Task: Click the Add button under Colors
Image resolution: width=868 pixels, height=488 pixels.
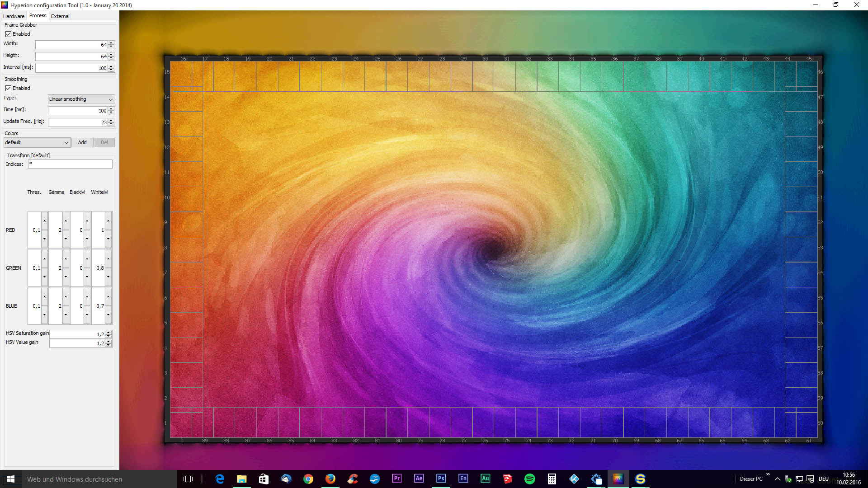Action: [x=82, y=142]
